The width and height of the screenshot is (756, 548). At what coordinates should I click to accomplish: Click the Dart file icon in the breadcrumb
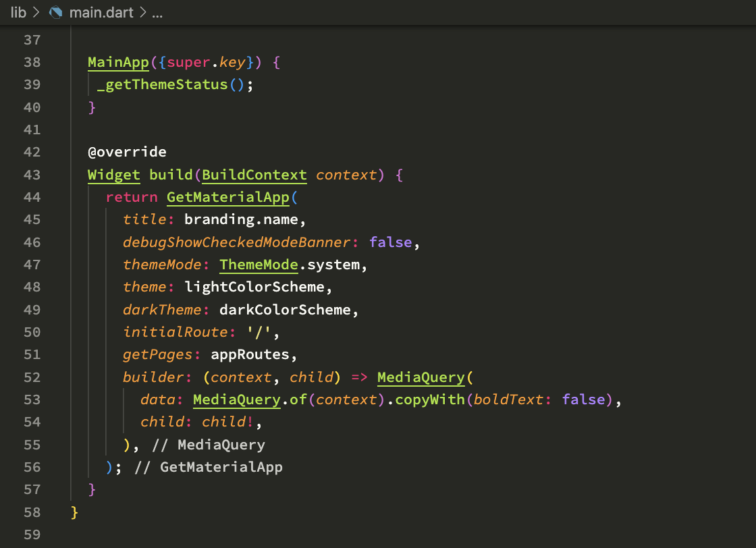tap(55, 12)
